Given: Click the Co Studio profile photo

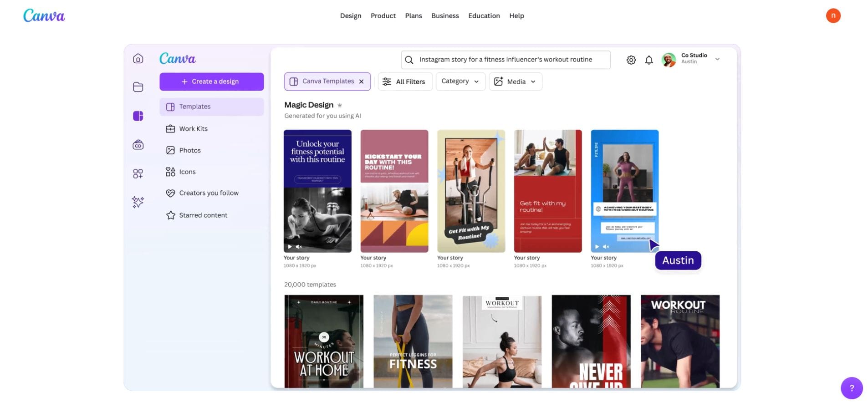Looking at the screenshot, I should 668,60.
